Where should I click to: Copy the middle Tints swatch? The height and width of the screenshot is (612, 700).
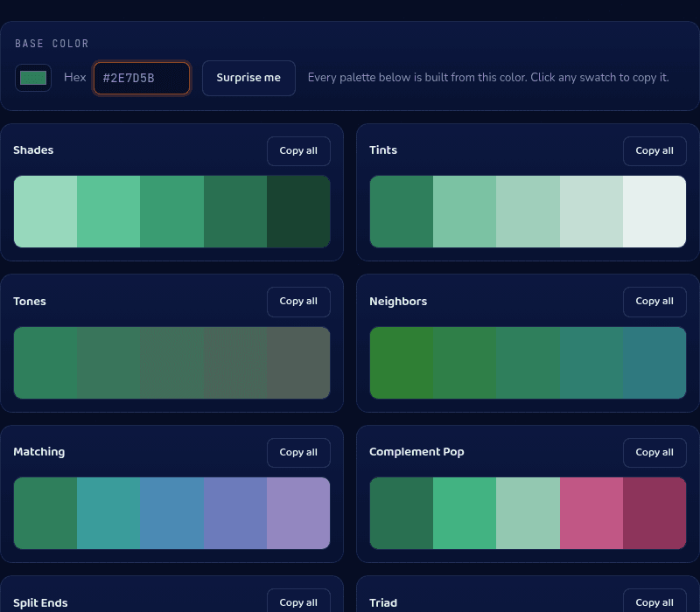tap(528, 212)
